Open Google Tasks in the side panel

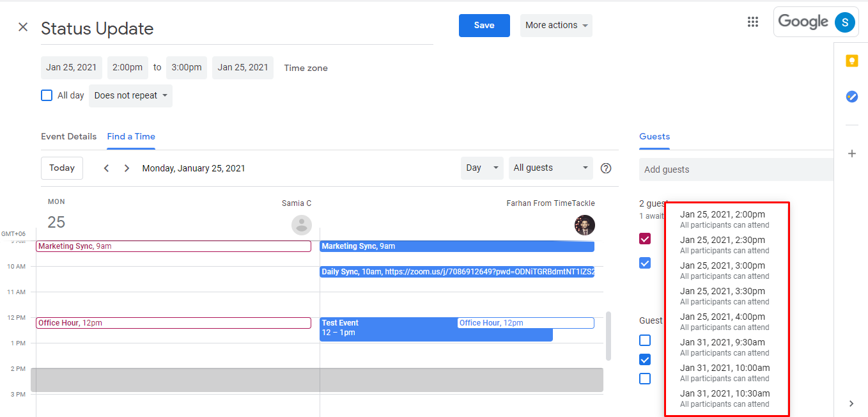[851, 97]
